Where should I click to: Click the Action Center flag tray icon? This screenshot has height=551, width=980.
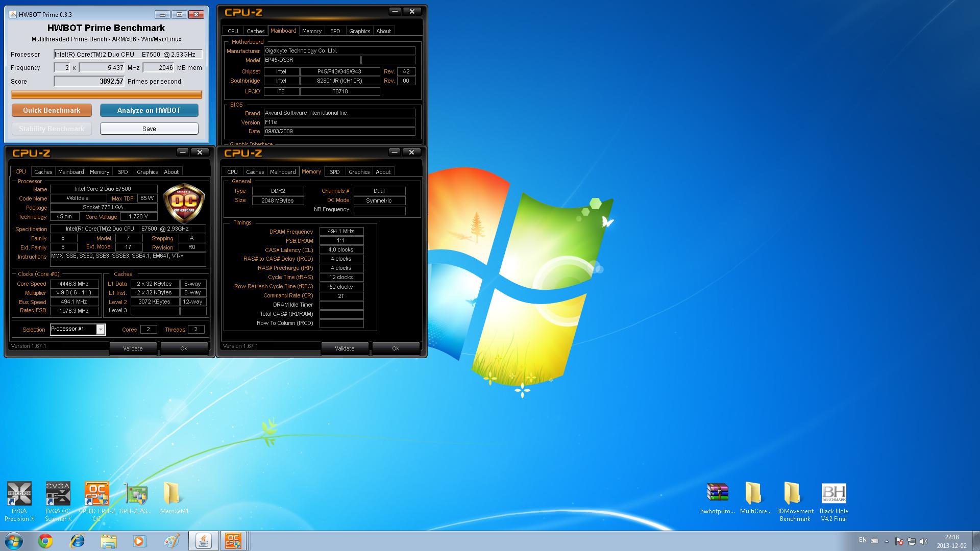point(899,541)
